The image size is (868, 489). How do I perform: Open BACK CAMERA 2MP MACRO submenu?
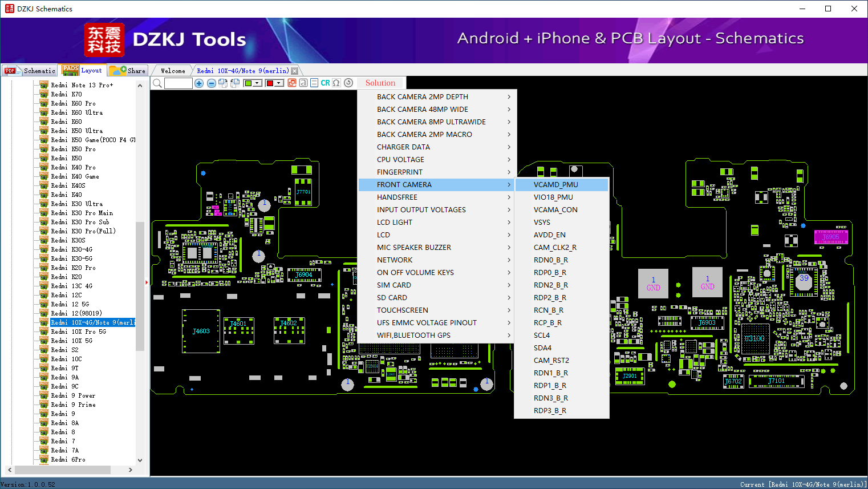pyautogui.click(x=437, y=135)
